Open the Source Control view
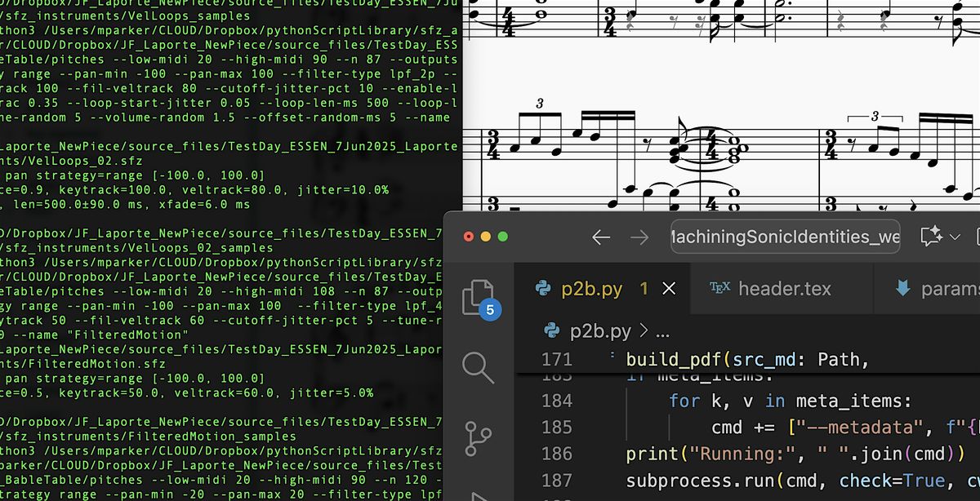 [478, 437]
